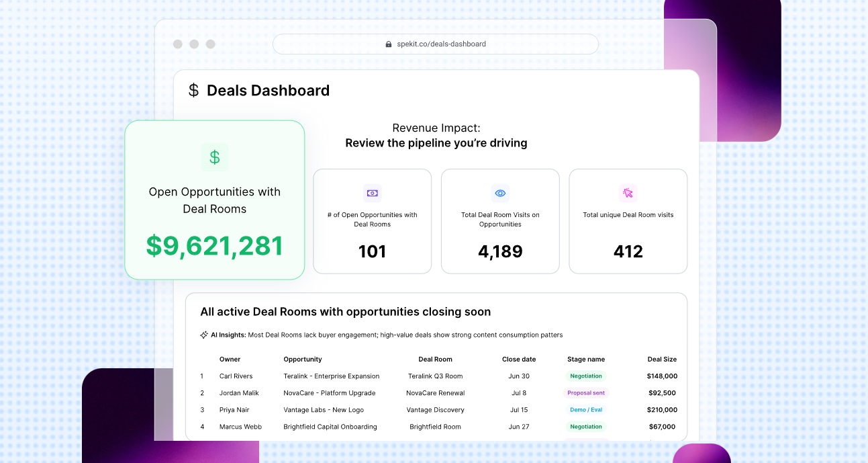This screenshot has height=463, width=868.
Task: Sort table by the Deal Size column header
Action: (662, 360)
